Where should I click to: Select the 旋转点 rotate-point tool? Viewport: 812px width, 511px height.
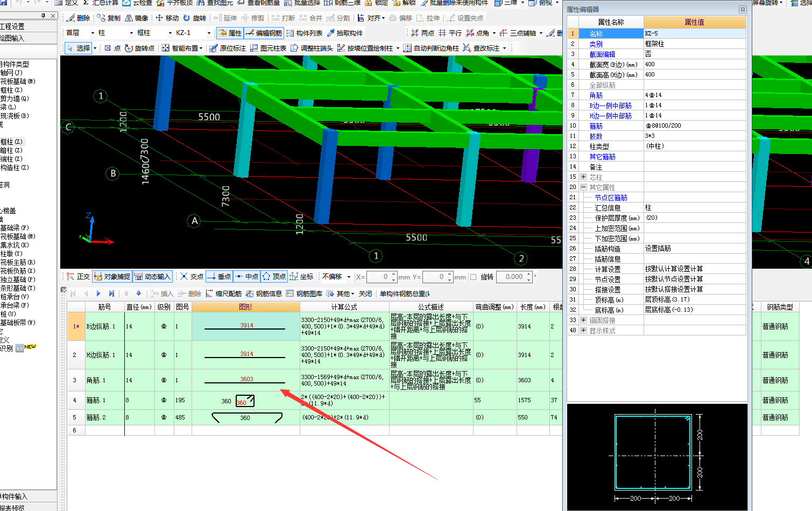(x=139, y=48)
